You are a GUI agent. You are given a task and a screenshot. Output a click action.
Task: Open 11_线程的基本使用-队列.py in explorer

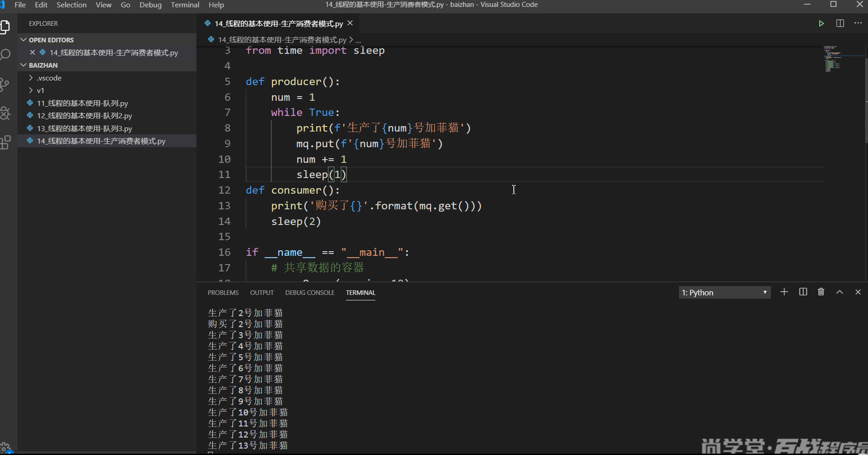coord(82,103)
